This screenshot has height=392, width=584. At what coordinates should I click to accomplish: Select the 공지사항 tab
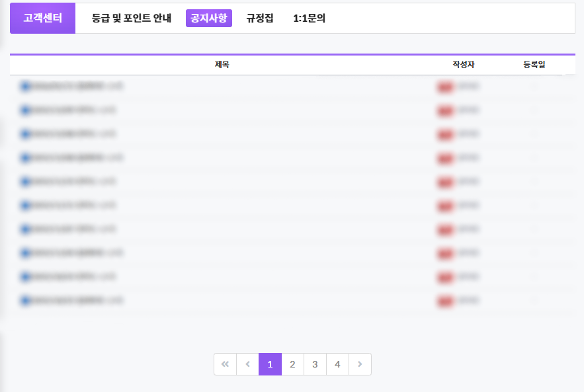pyautogui.click(x=208, y=19)
